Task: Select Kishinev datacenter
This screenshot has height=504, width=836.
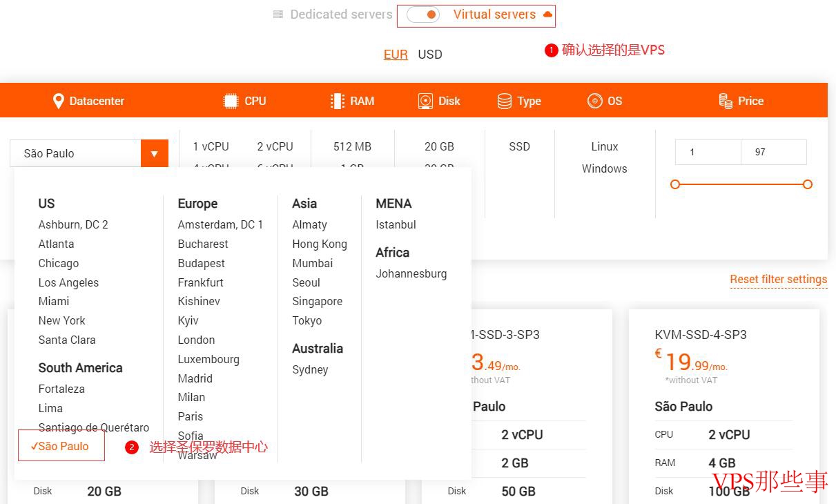Action: (199, 301)
